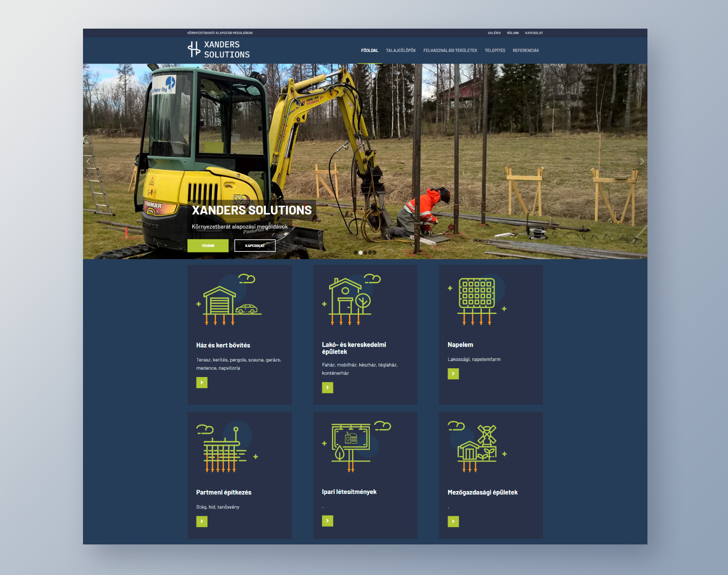Open the FŐOLDAL menu item
The height and width of the screenshot is (575, 728).
370,50
